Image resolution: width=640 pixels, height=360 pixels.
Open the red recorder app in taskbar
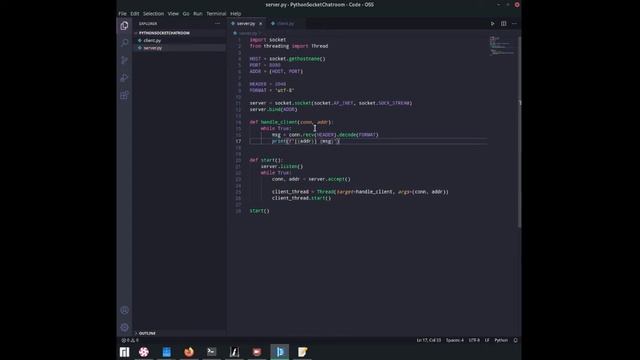pyautogui.click(x=257, y=352)
